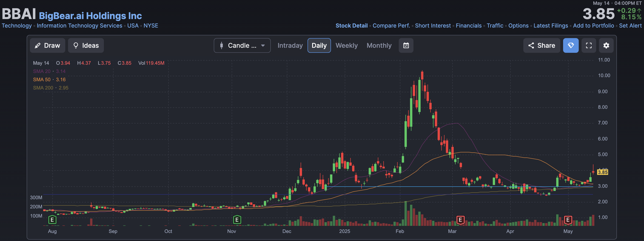Toggle fullscreen chart view

point(589,45)
